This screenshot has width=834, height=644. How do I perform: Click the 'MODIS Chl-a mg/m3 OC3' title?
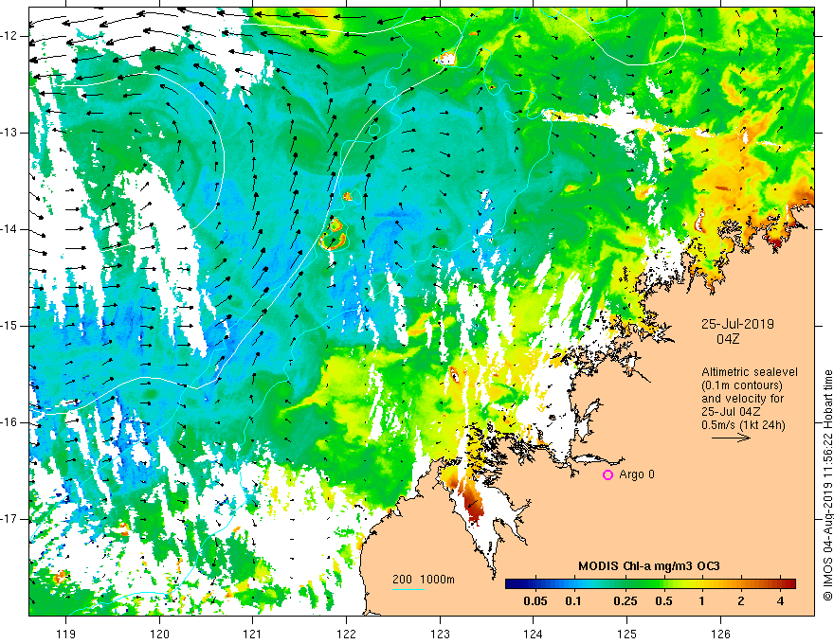(649, 566)
